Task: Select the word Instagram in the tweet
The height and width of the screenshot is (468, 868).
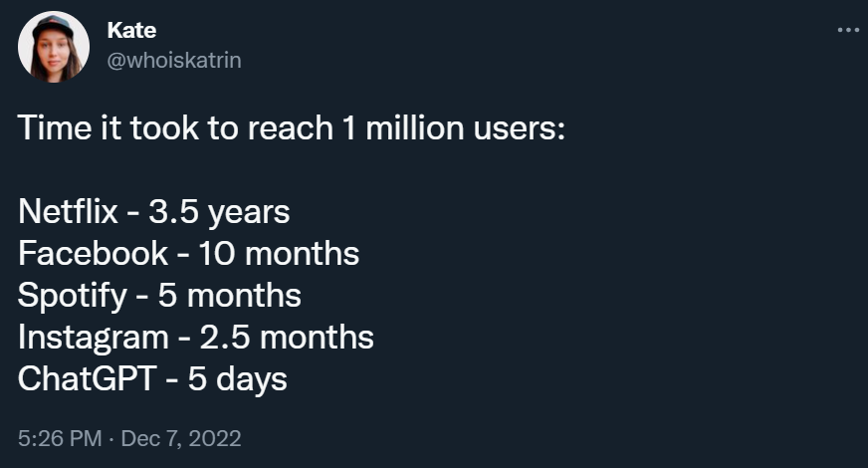Action: pos(93,338)
